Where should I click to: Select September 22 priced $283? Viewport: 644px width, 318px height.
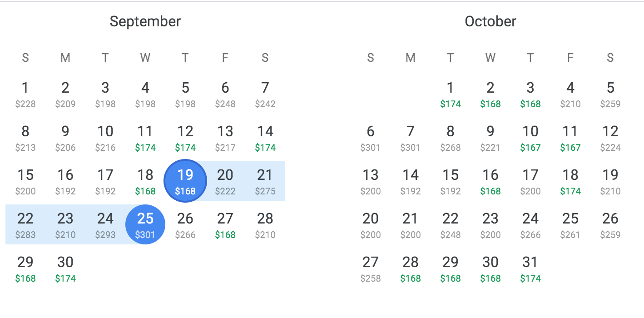[25, 224]
